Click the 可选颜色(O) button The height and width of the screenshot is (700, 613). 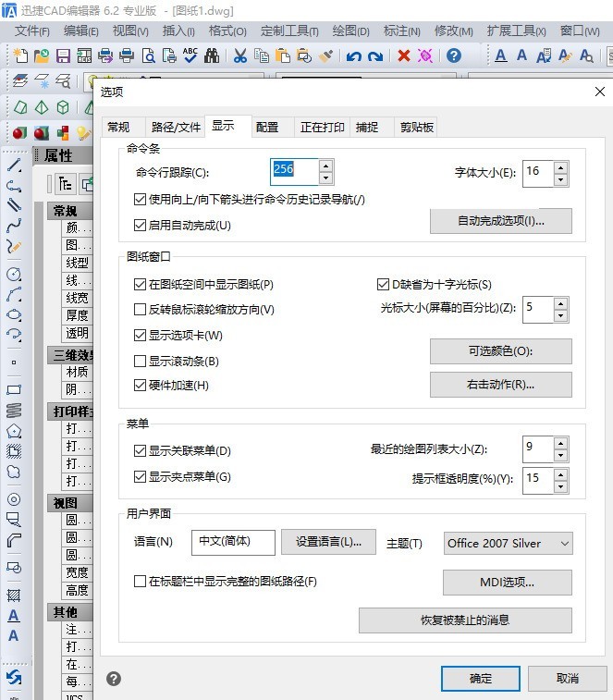501,350
